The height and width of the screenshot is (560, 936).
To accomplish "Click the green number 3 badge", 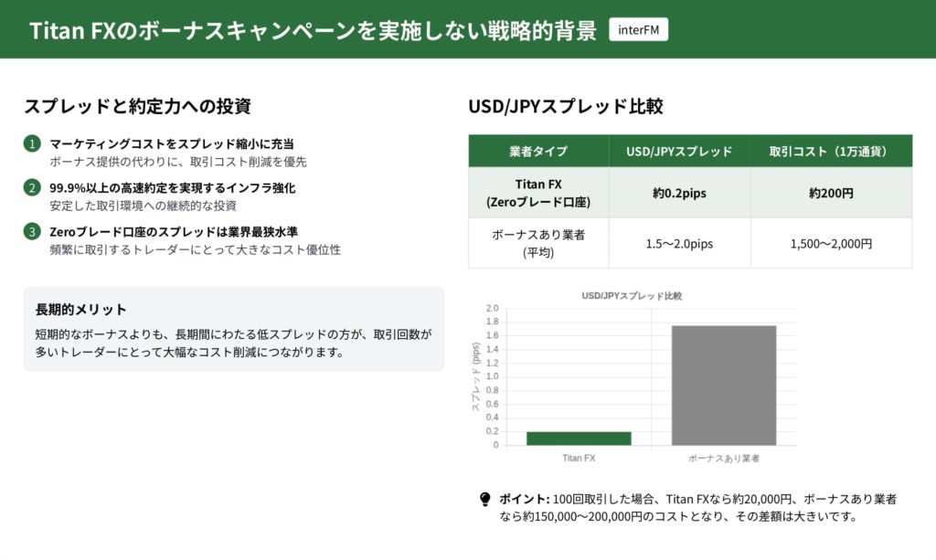I will point(33,232).
